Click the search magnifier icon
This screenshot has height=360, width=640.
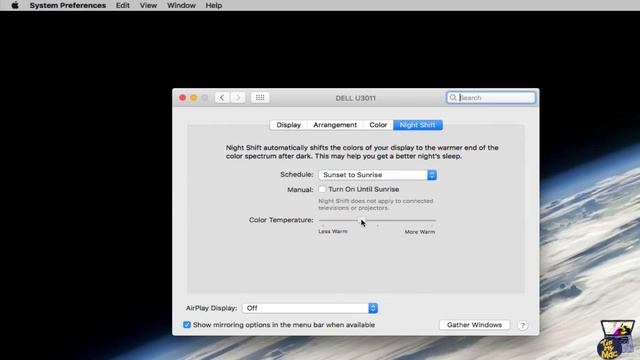tap(453, 98)
